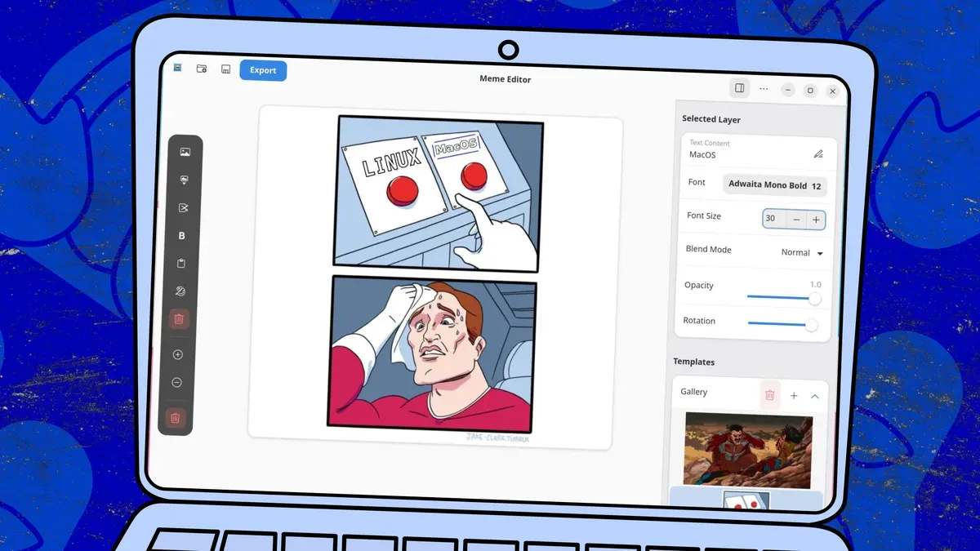Save the meme with the save icon
The width and height of the screenshot is (980, 551).
pyautogui.click(x=225, y=69)
